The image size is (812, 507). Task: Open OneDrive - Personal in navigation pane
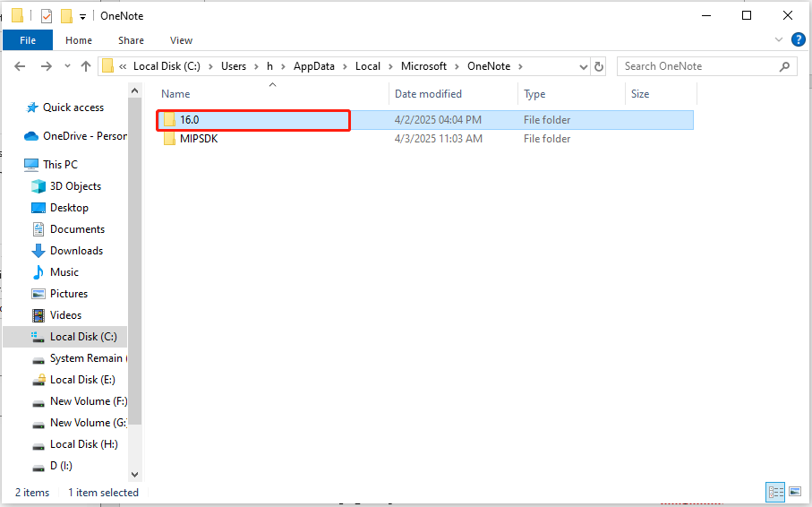tap(75, 136)
